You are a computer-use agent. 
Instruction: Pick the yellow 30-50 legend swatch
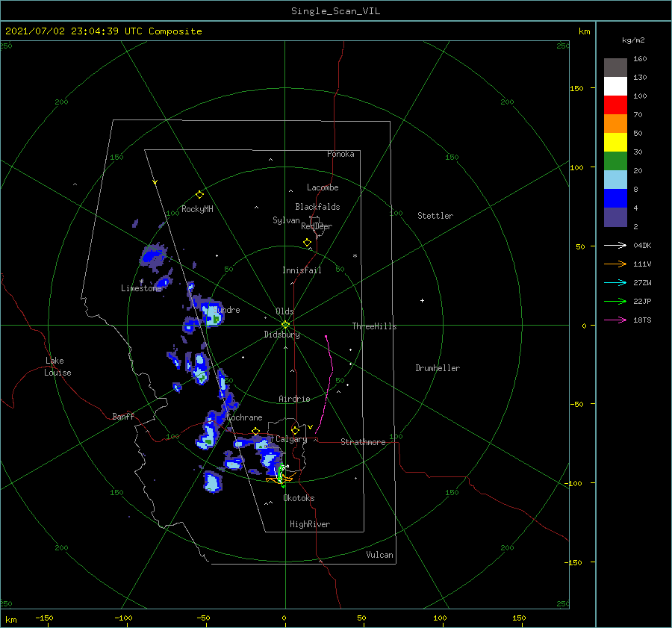[x=615, y=143]
